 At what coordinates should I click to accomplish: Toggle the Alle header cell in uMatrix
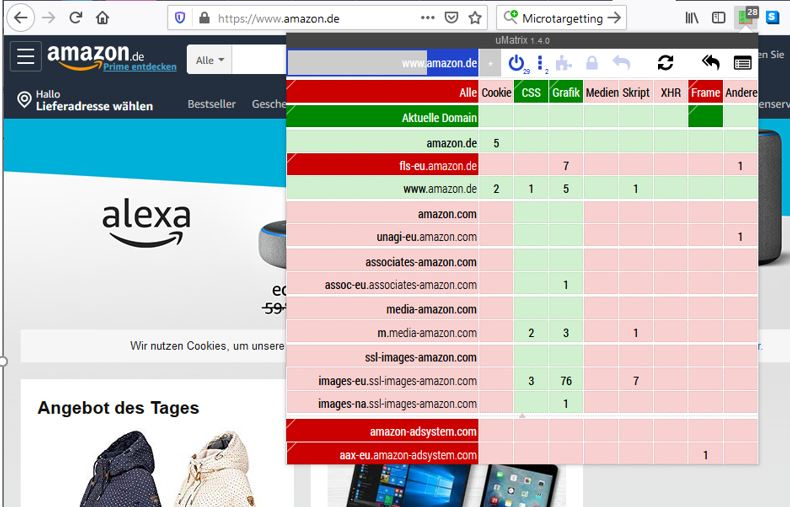point(382,92)
